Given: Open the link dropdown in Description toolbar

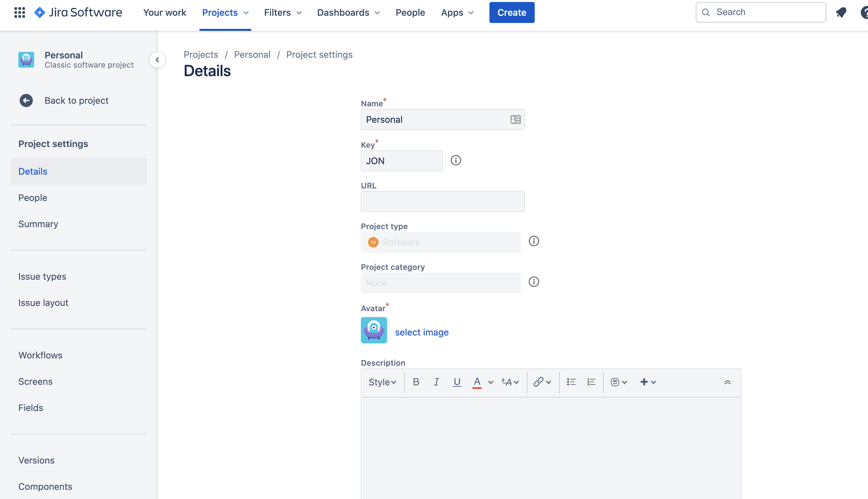Looking at the screenshot, I should 542,382.
